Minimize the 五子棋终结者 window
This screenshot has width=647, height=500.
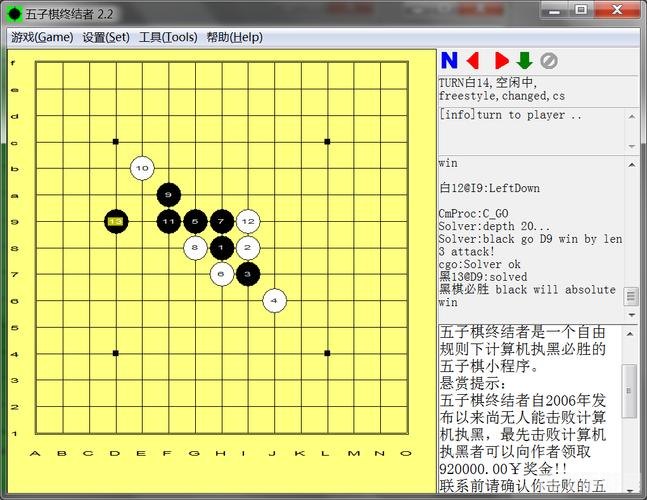pyautogui.click(x=555, y=9)
